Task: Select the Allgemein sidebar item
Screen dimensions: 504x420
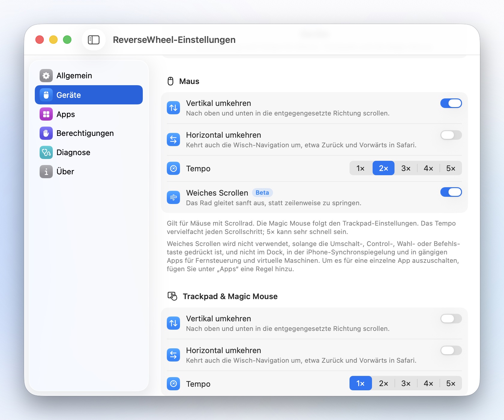Action: 89,76
